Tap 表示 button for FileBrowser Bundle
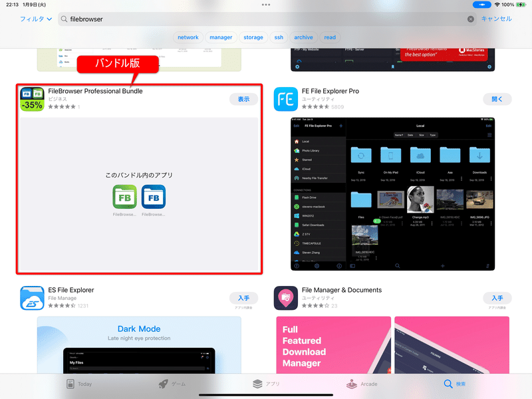 (243, 99)
